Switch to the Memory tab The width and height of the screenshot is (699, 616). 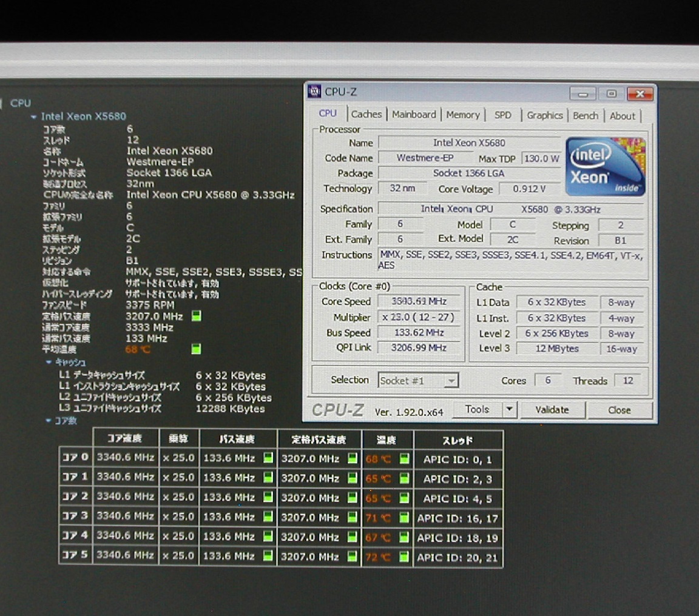(x=463, y=115)
